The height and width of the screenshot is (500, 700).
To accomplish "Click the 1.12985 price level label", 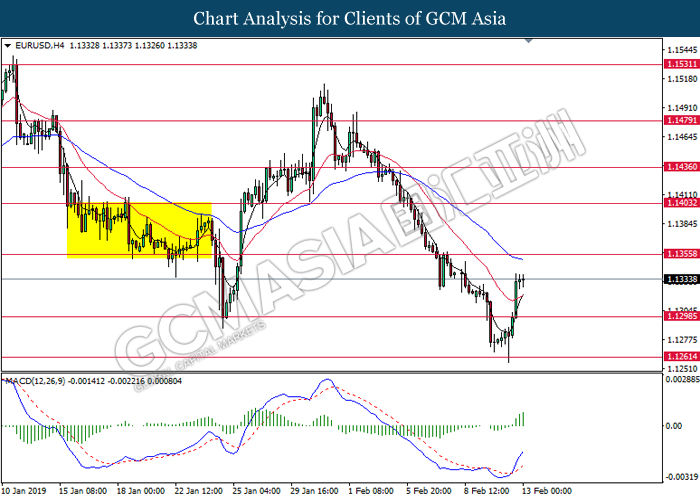I will coord(682,316).
